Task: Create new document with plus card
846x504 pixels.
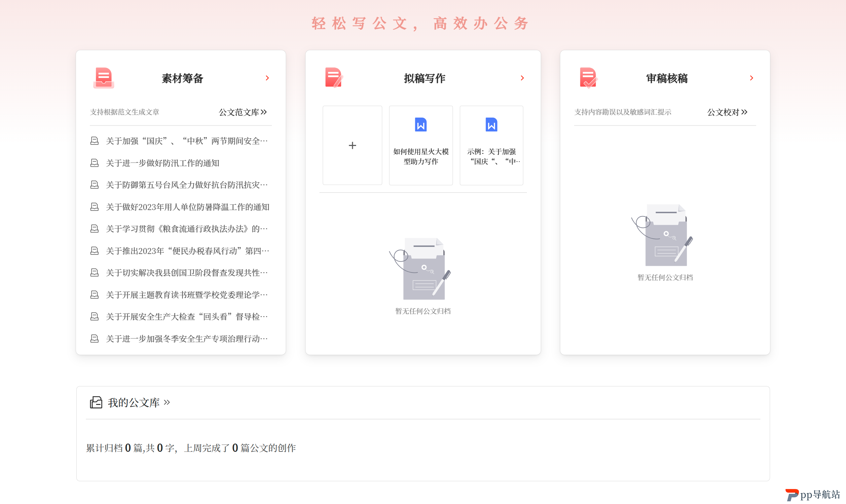Action: point(352,145)
